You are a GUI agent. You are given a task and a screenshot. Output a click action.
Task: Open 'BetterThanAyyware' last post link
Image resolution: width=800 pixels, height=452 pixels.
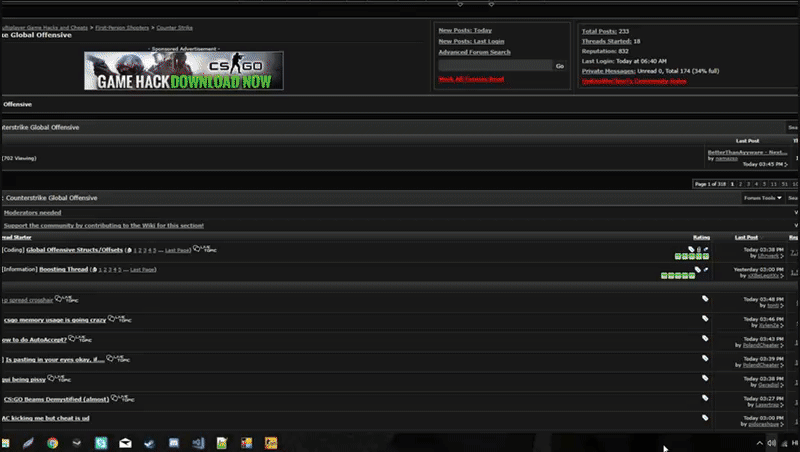click(x=747, y=152)
